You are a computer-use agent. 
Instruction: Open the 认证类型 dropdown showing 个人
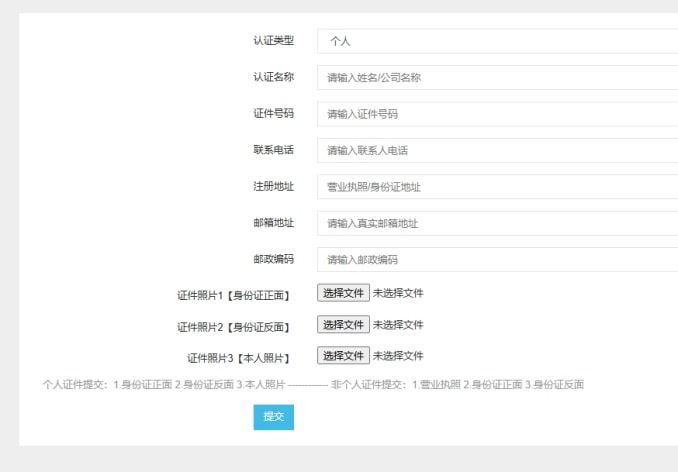click(497, 41)
